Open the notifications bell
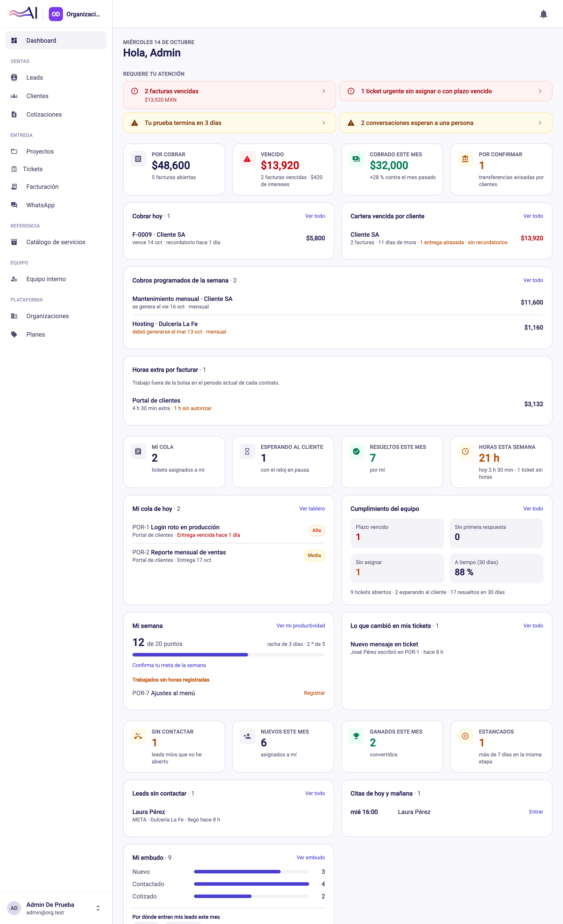Image resolution: width=563 pixels, height=924 pixels. (543, 14)
